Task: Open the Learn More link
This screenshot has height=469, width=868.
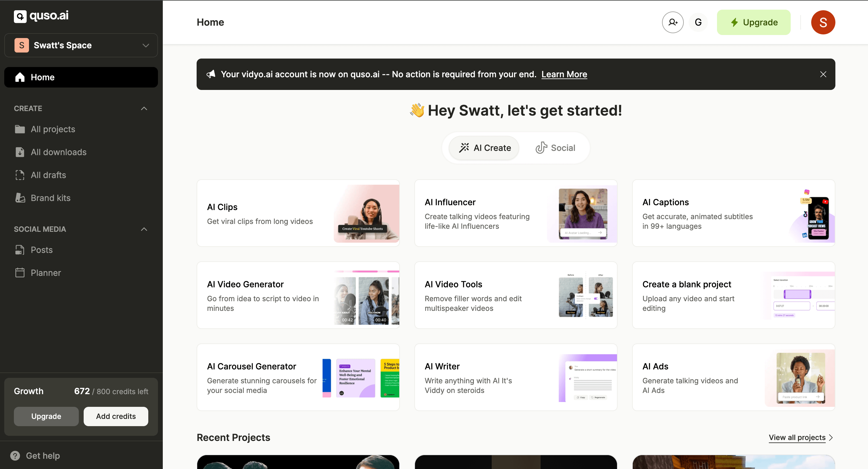Action: coord(564,75)
